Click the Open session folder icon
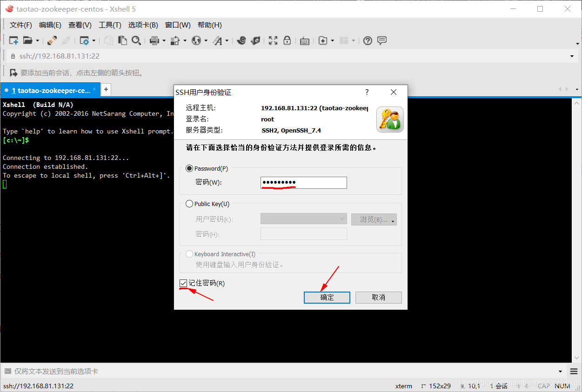The width and height of the screenshot is (582, 392). (x=28, y=40)
